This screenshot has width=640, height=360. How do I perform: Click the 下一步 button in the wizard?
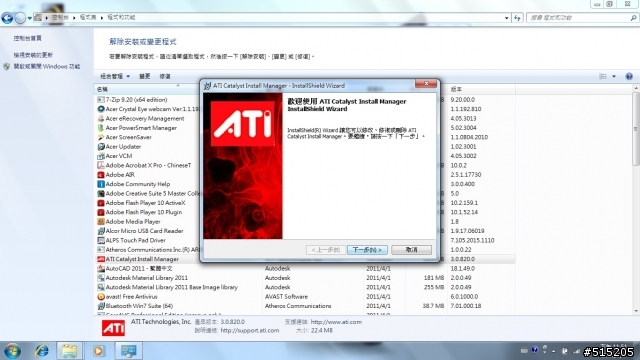(x=367, y=250)
